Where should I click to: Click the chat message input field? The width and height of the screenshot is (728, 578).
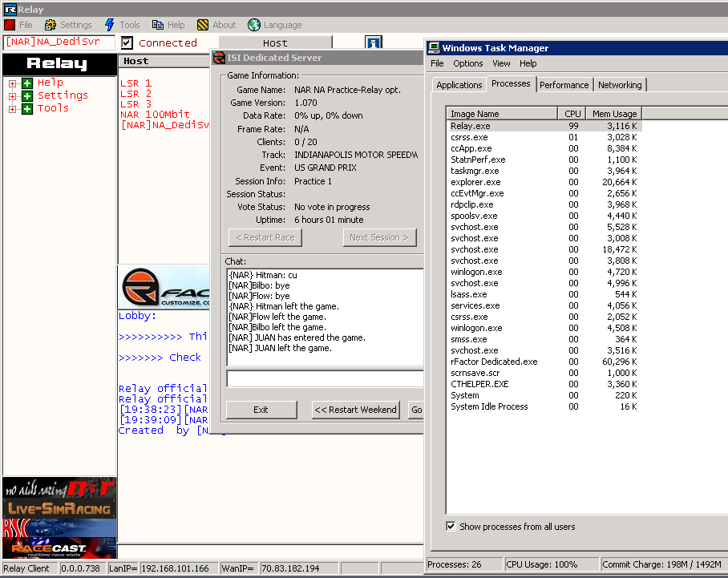pos(325,378)
